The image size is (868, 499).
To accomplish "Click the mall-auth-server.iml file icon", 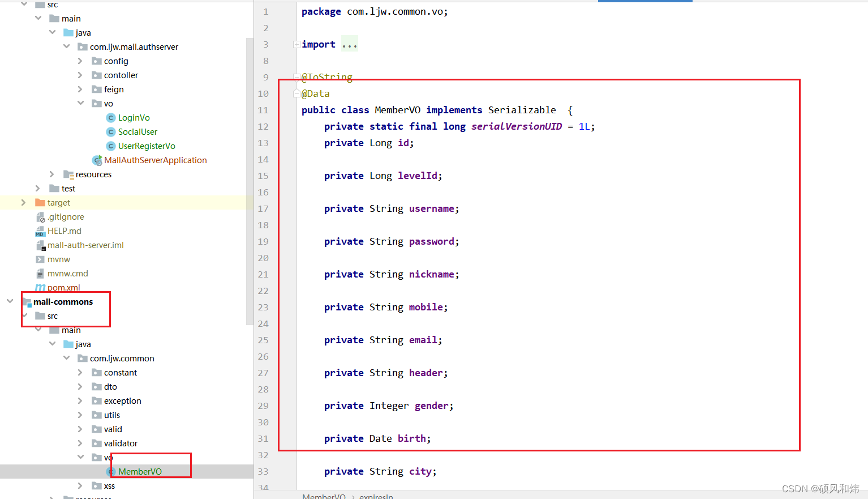I will point(40,245).
